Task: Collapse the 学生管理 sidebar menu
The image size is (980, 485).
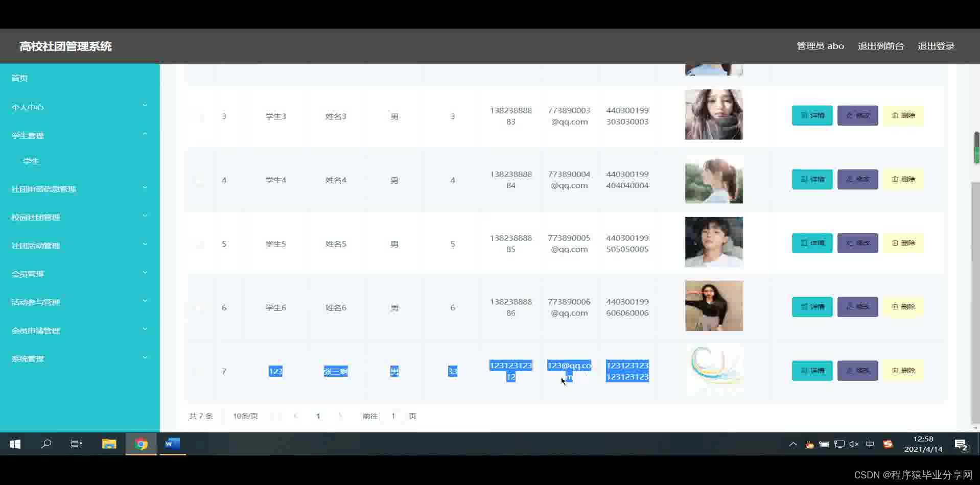Action: pyautogui.click(x=80, y=135)
